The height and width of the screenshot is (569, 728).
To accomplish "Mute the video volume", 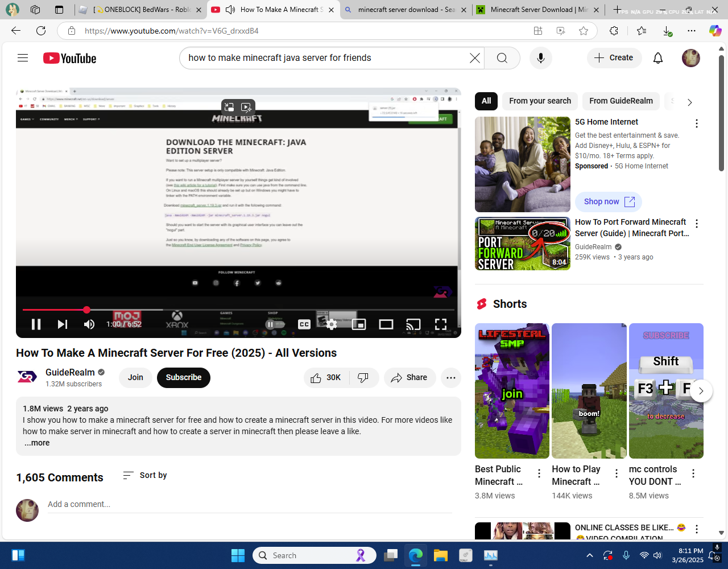I will tap(89, 324).
